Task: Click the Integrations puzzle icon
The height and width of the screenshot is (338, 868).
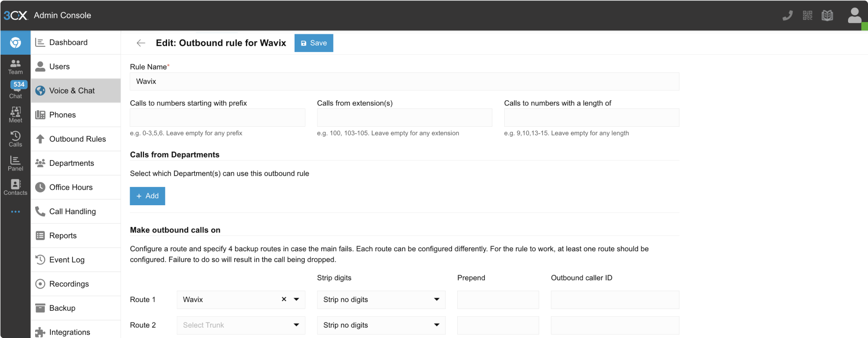Action: pos(40,332)
